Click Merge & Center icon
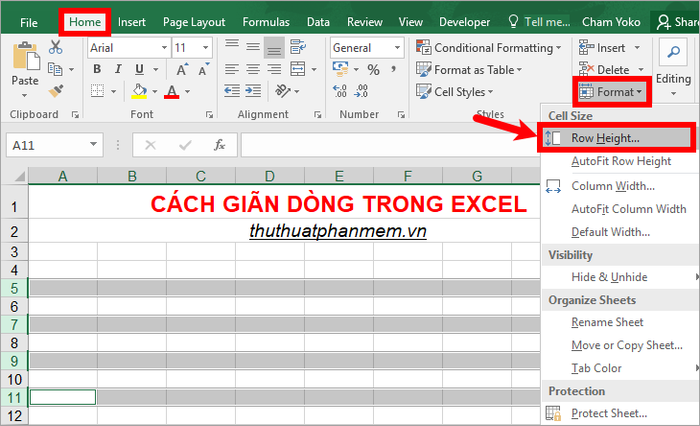 click(x=298, y=69)
